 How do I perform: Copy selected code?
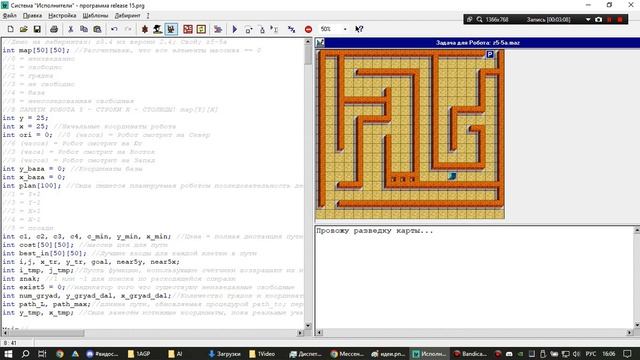(84, 29)
